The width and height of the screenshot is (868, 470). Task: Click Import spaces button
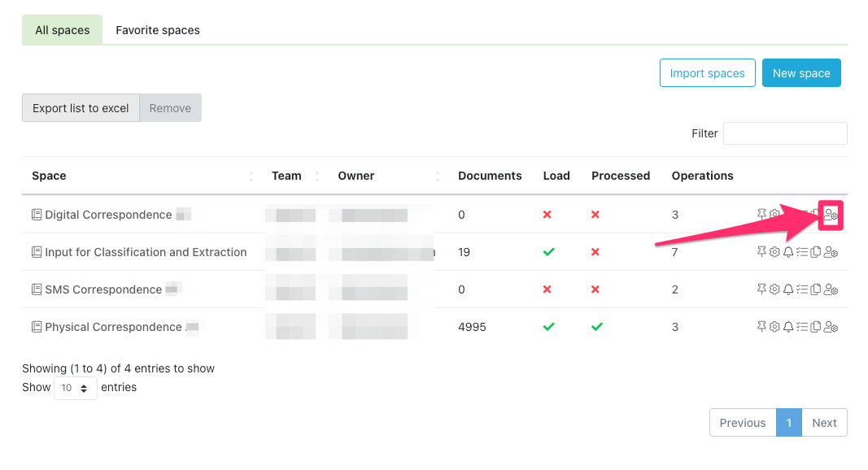coord(707,73)
